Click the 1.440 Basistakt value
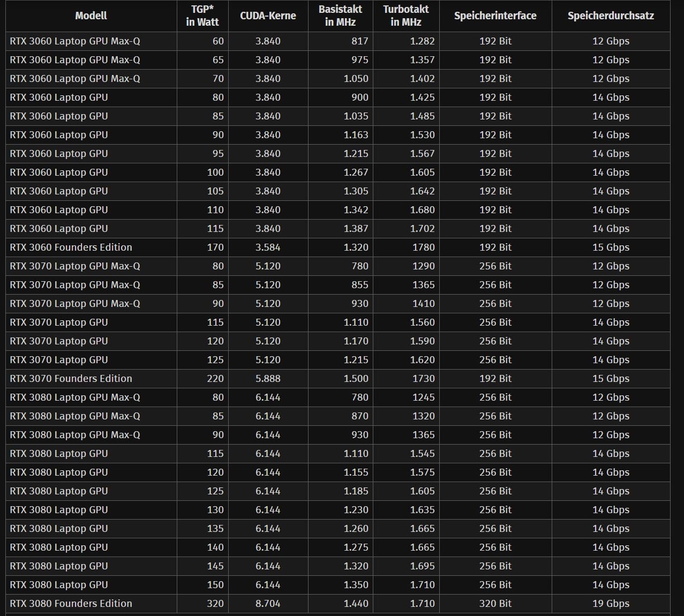The width and height of the screenshot is (684, 616). pos(356,603)
